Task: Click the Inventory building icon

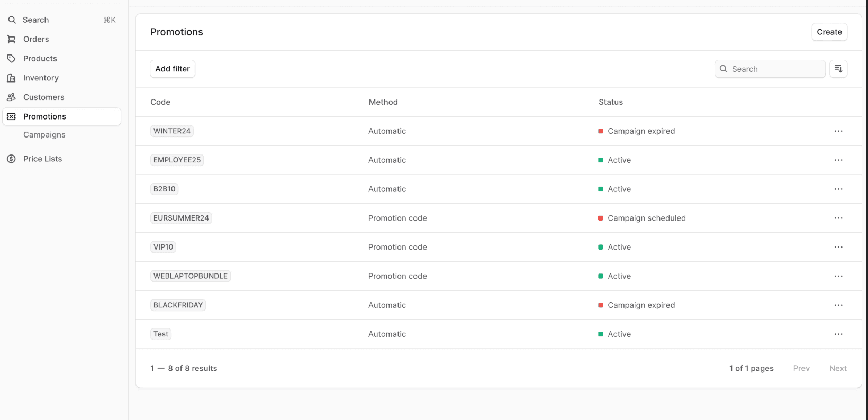Action: [x=11, y=78]
